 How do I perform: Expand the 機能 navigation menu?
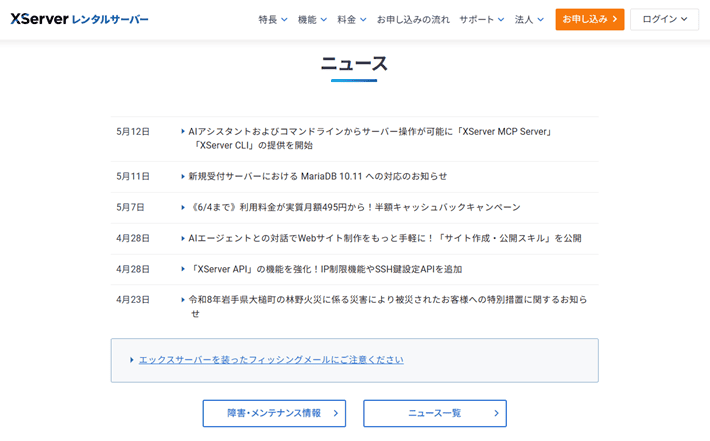pyautogui.click(x=312, y=19)
